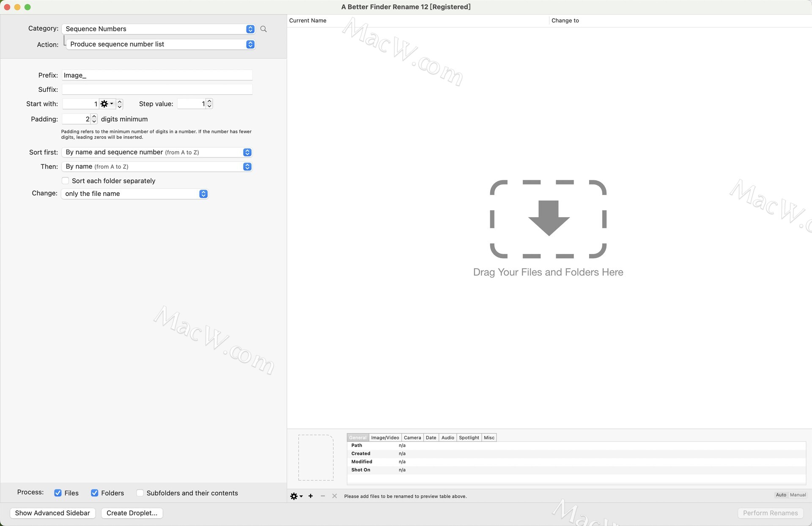This screenshot has width=812, height=526.
Task: Click the Padding number field
Action: click(76, 119)
